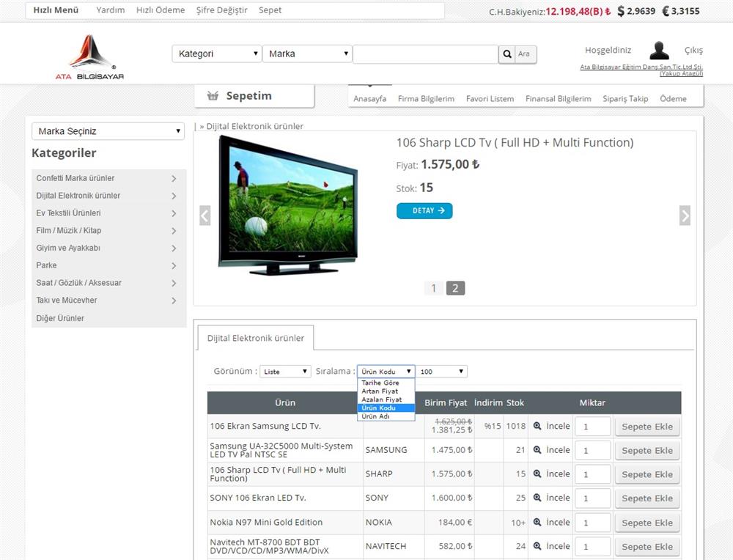Click quantity field for Samsung UA-32C5000 row
Image resolution: width=733 pixels, height=560 pixels.
(x=593, y=451)
